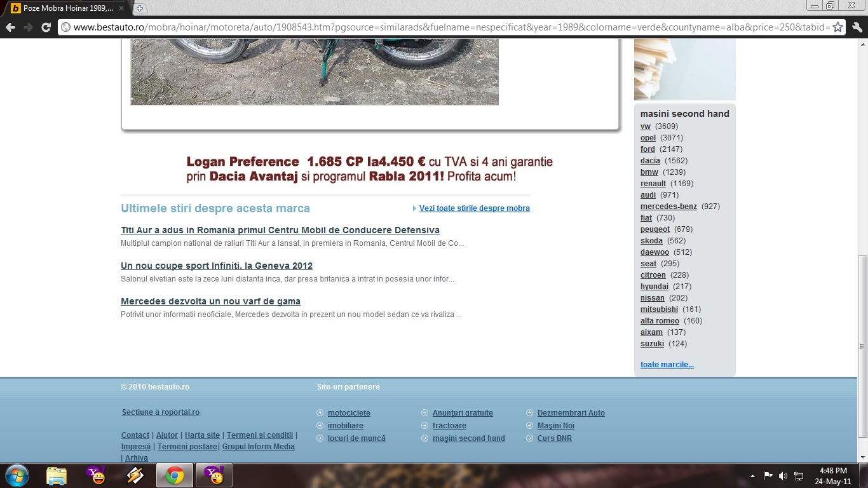Open the first Yahoo Messenger taskbar icon
The width and height of the screenshot is (868, 488).
pyautogui.click(x=96, y=475)
